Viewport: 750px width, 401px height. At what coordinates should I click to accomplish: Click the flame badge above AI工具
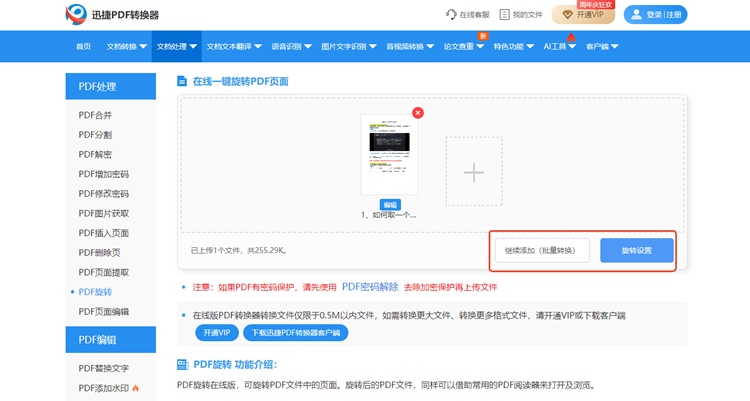571,37
